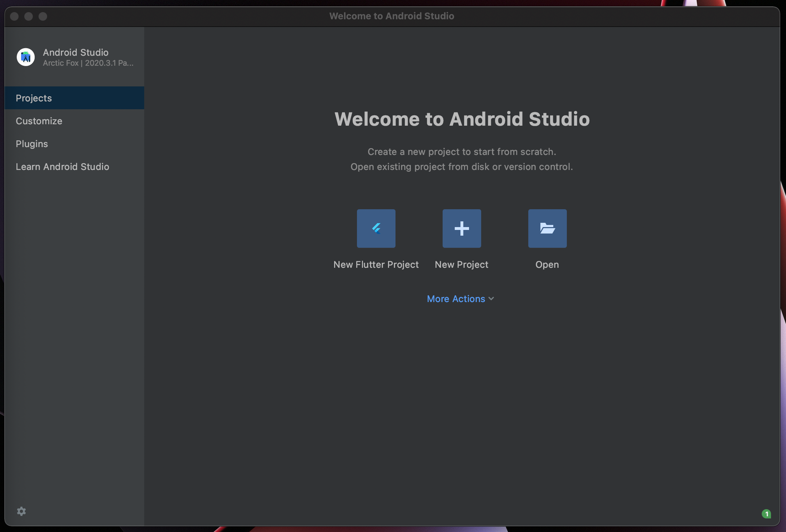
Task: Click the Welcome to Android Studio title bar
Action: [392, 16]
